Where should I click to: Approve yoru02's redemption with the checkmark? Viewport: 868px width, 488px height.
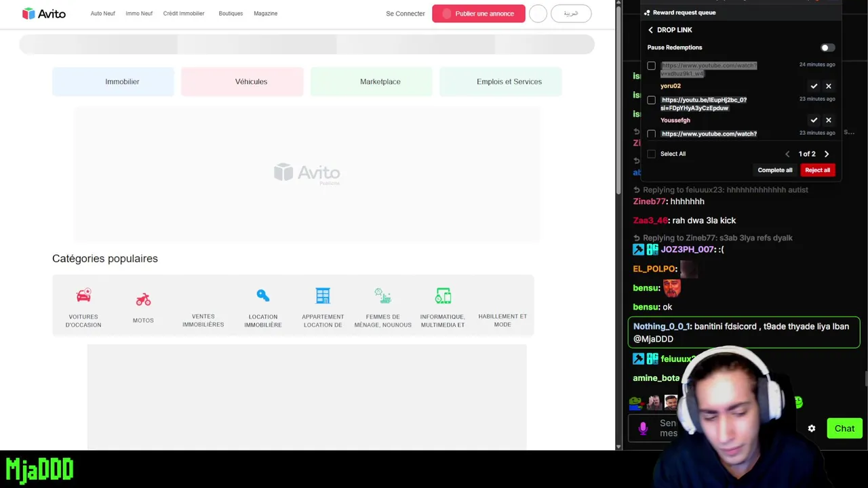click(x=814, y=86)
